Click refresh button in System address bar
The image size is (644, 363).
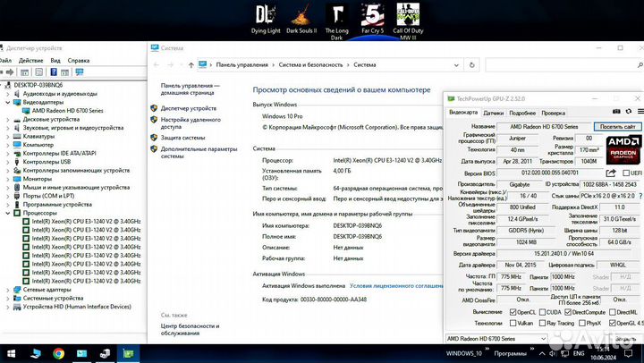click(x=472, y=65)
